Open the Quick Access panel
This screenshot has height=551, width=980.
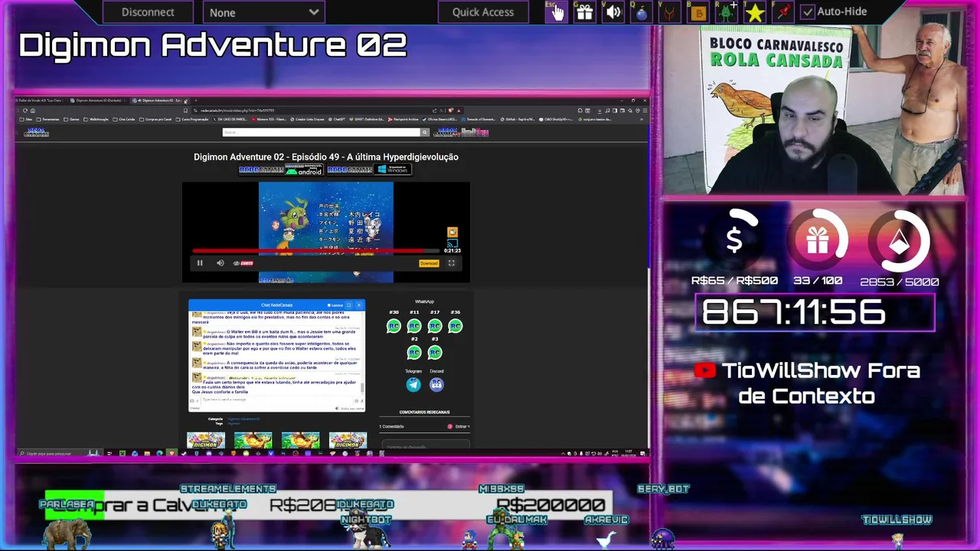click(x=482, y=11)
